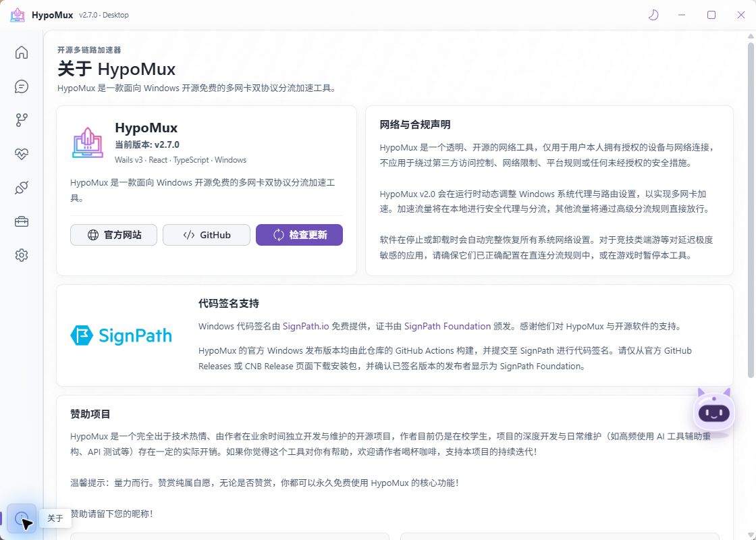The height and width of the screenshot is (540, 756).
Task: Click the 赞助项目 heading
Action: tap(90, 414)
